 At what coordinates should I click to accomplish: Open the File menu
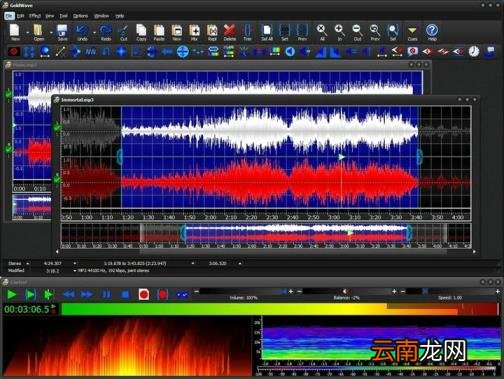pyautogui.click(x=9, y=16)
